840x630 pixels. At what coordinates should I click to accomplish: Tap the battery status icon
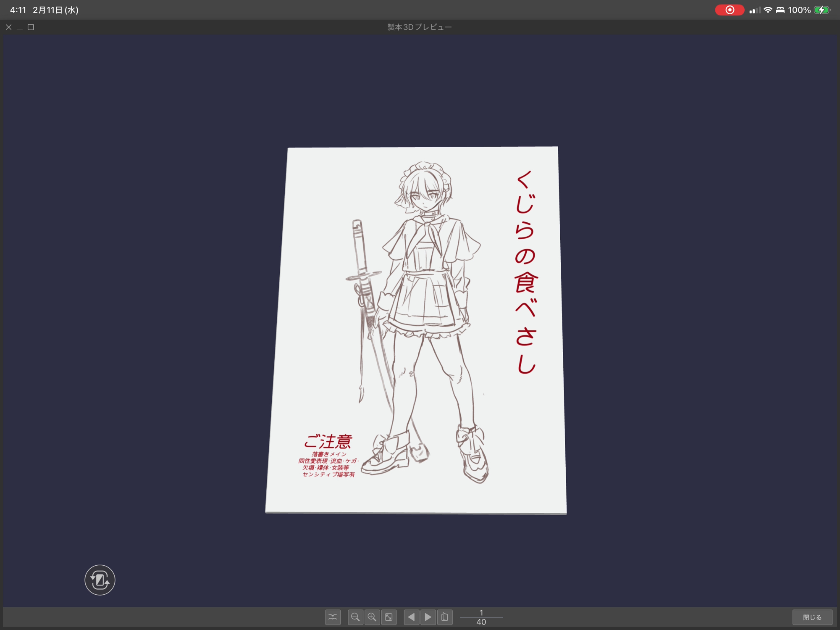[x=822, y=10]
